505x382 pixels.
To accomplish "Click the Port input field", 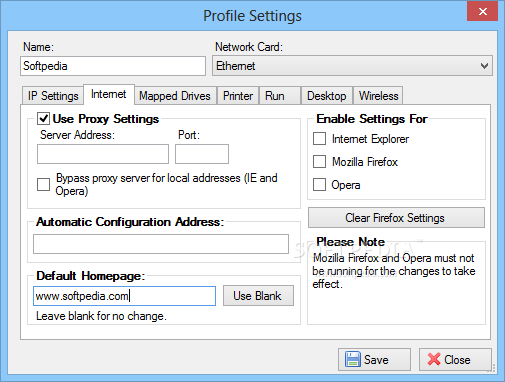I will pyautogui.click(x=202, y=154).
